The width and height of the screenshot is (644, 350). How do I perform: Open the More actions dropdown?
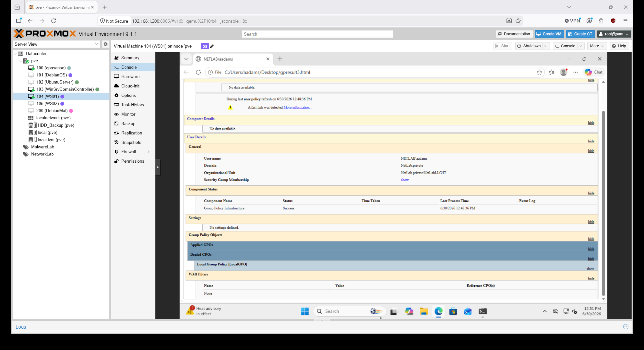[597, 46]
